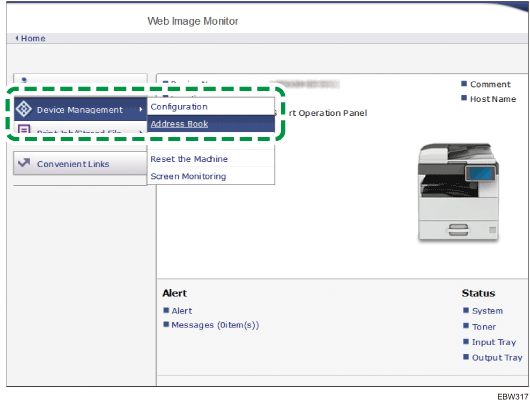Open Messages (0item(s)) link
Image resolution: width=530 pixels, height=402 pixels.
[x=215, y=325]
